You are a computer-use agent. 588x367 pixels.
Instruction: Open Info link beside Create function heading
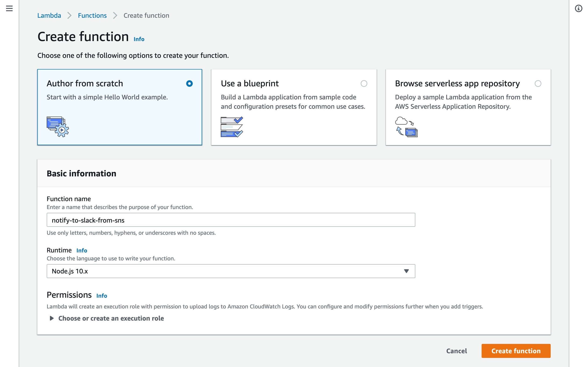[x=139, y=39]
